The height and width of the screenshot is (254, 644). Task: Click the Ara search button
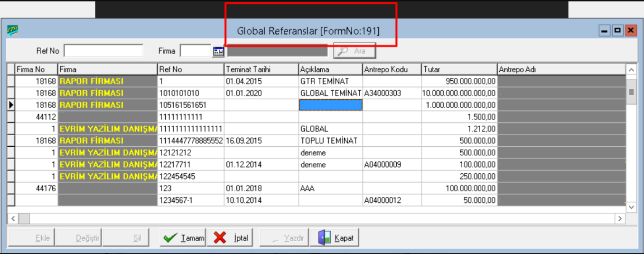tap(355, 51)
